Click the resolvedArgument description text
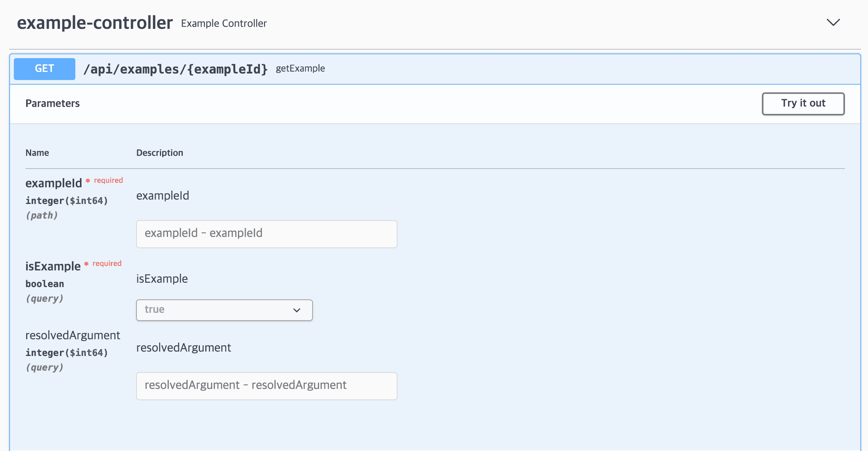The image size is (868, 451). coord(184,347)
